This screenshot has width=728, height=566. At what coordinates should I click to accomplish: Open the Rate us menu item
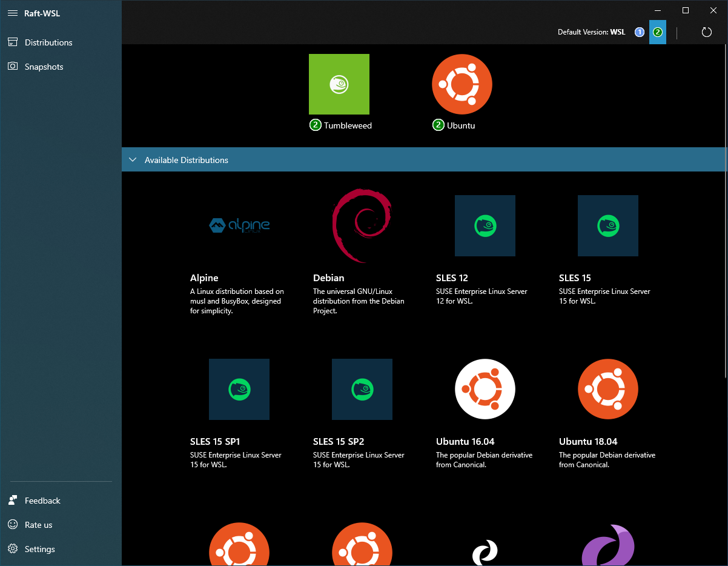(x=61, y=525)
